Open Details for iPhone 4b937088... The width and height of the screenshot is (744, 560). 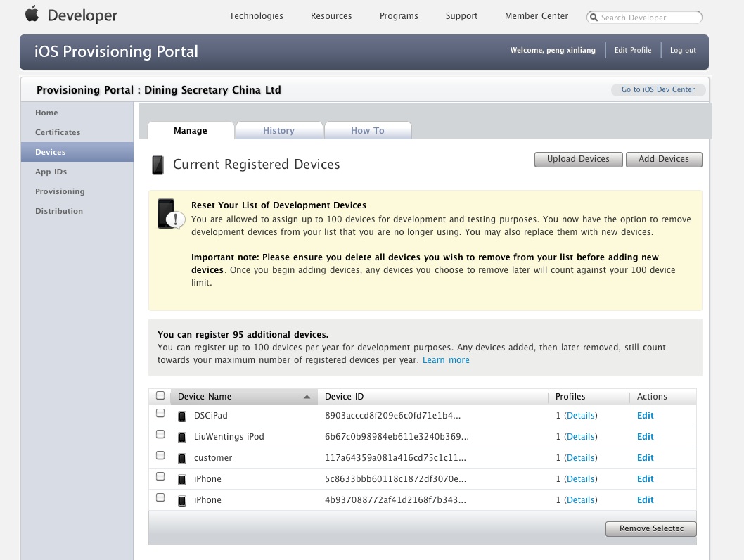581,500
